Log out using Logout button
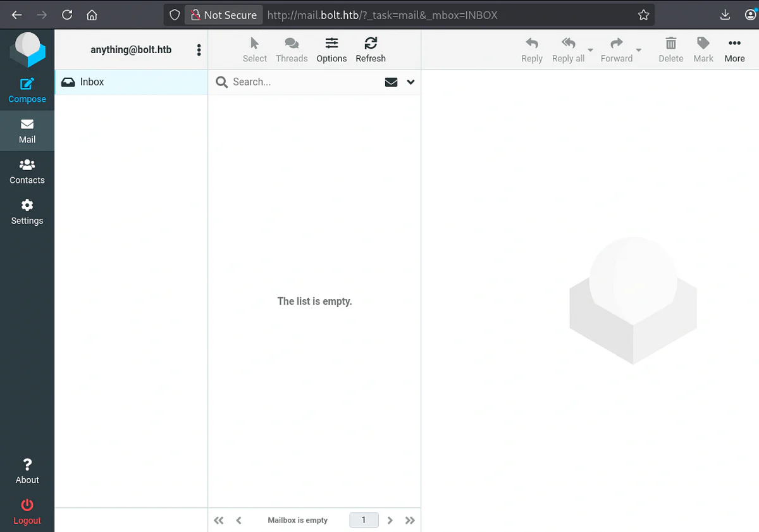The width and height of the screenshot is (759, 532). point(27,512)
